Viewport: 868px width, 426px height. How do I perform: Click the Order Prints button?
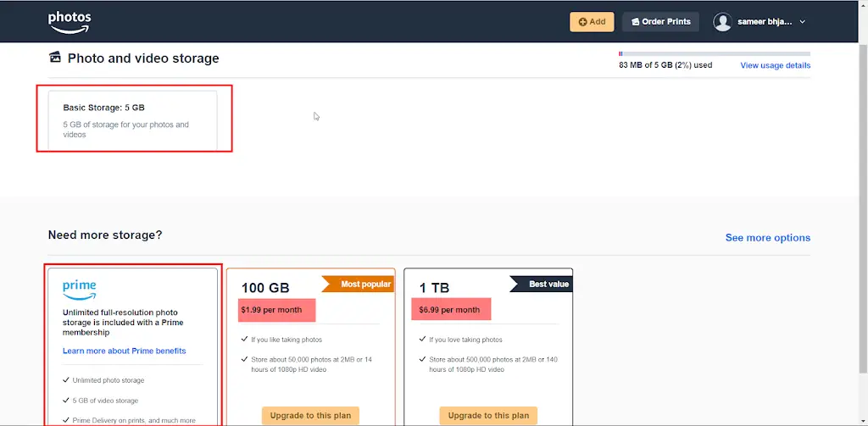(660, 22)
